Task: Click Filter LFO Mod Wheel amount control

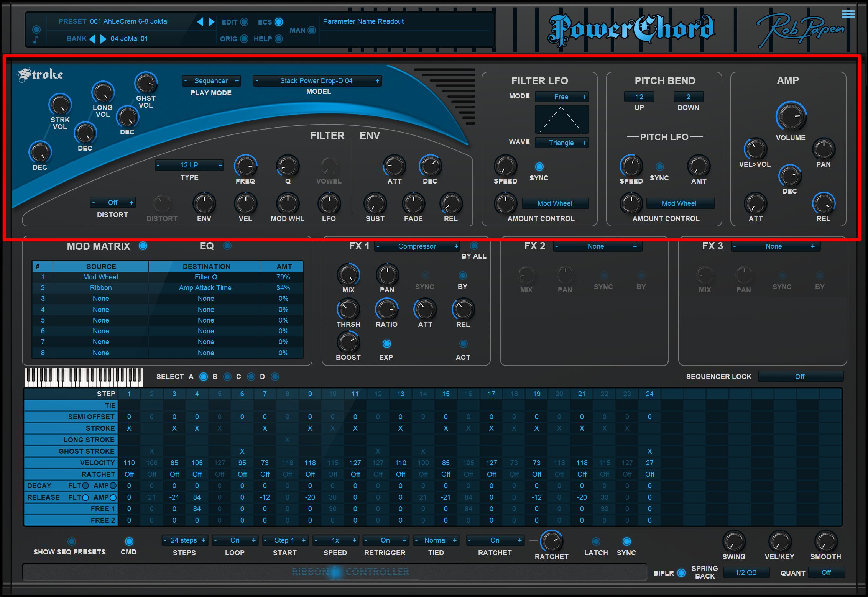Action: (555, 203)
